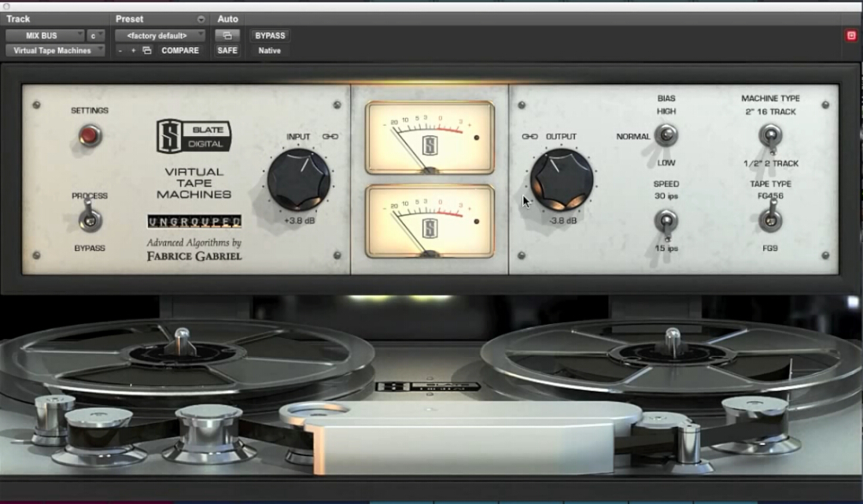
Task: Click the Input knob
Action: (299, 179)
